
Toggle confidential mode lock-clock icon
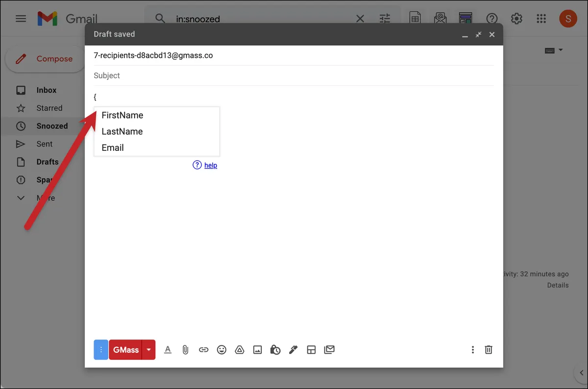click(275, 350)
